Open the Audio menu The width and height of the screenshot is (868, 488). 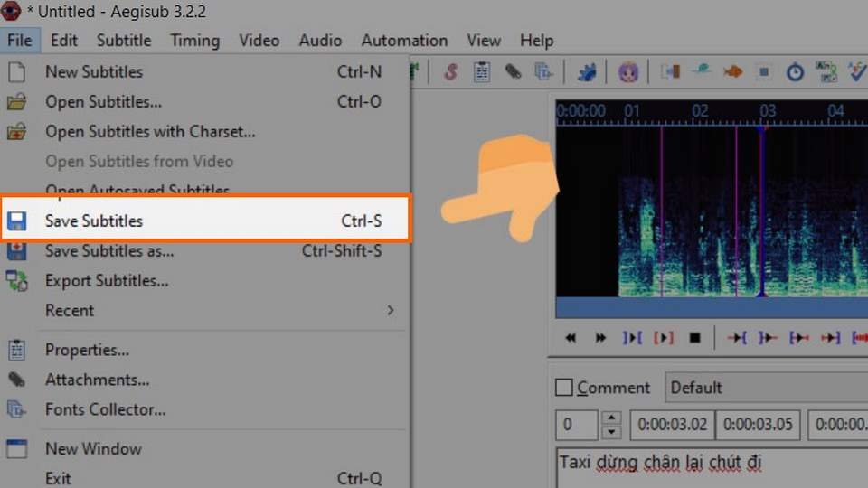point(320,41)
